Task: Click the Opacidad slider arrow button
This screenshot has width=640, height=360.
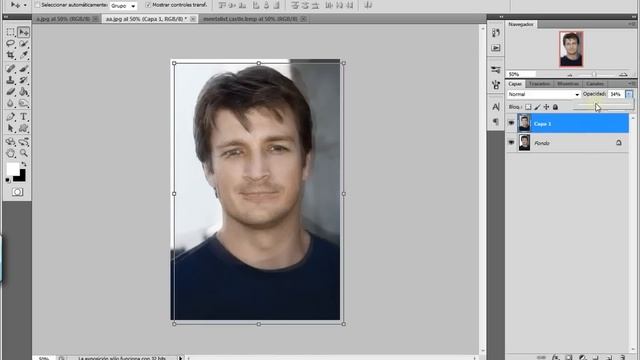Action: 629,94
